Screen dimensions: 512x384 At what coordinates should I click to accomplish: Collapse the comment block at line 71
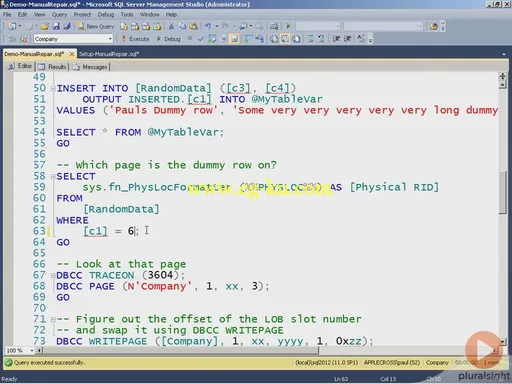coord(53,319)
